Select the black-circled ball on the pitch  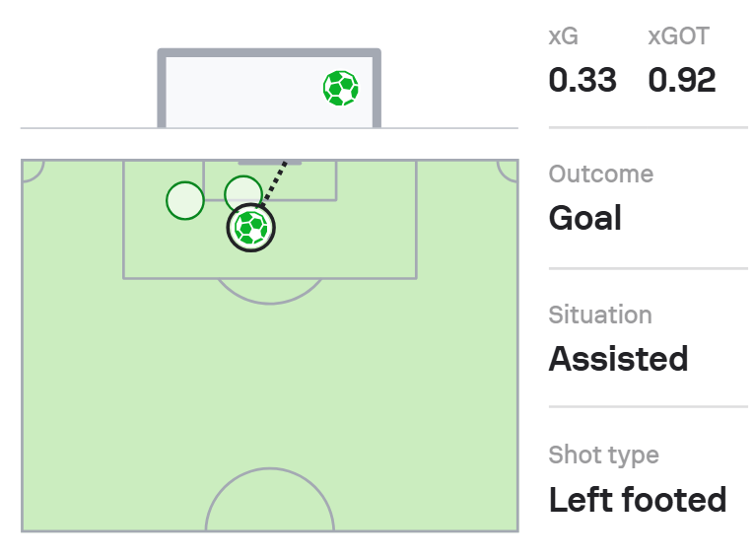point(251,229)
